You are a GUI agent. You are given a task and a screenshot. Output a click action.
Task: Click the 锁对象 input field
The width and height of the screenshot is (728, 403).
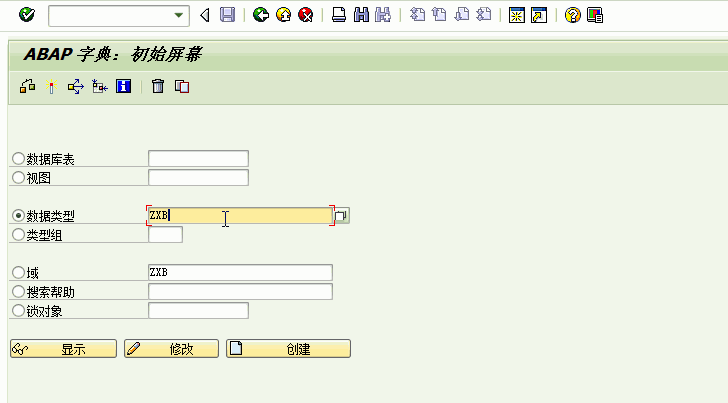click(x=198, y=311)
